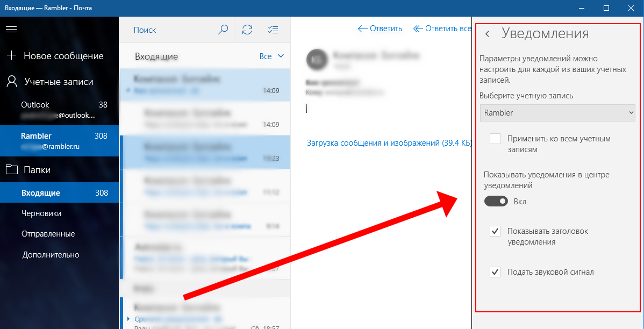Open the Все message filter dropdown

272,56
